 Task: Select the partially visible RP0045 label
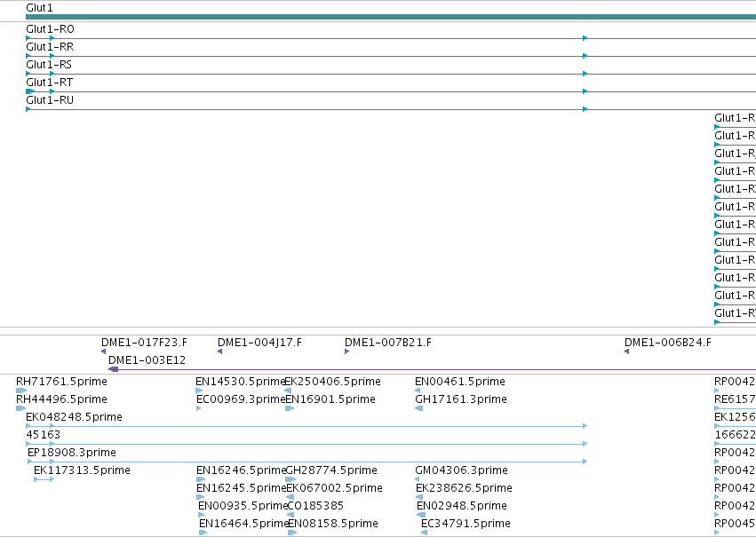tap(735, 525)
